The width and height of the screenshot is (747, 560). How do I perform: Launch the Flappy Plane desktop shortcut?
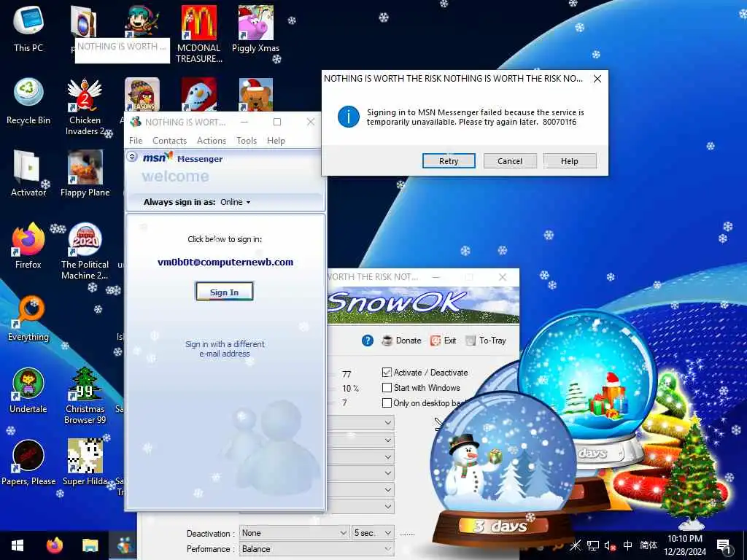point(85,174)
